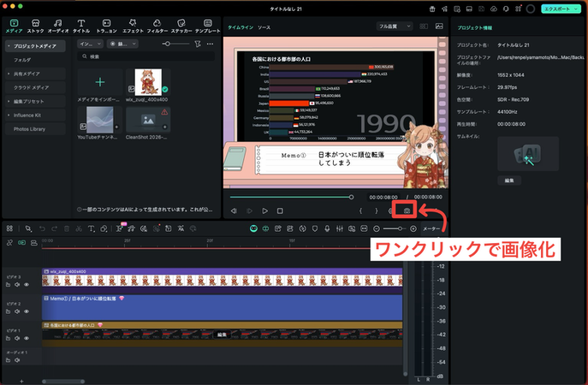Open the audio mixer icon
The width and height of the screenshot is (588, 385).
click(x=340, y=228)
